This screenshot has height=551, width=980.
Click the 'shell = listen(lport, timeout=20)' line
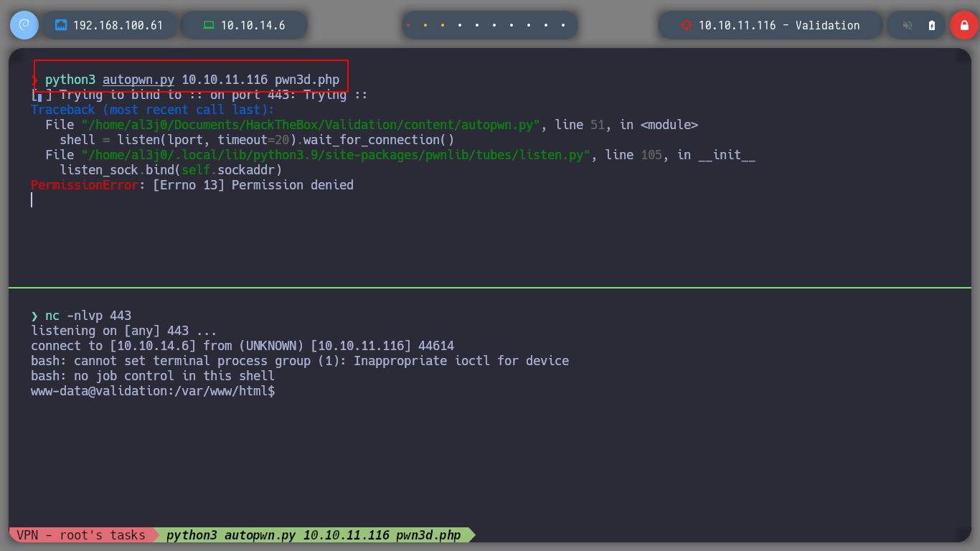coord(257,140)
